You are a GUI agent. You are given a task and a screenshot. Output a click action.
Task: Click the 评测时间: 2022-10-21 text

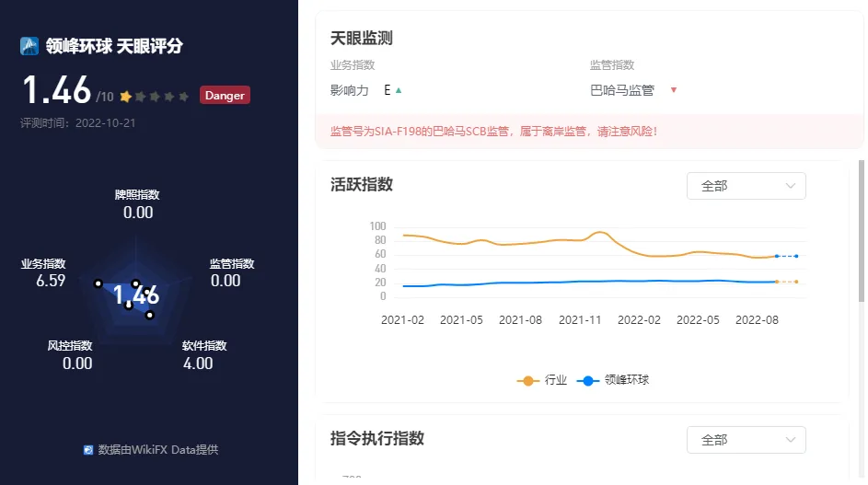coord(78,123)
